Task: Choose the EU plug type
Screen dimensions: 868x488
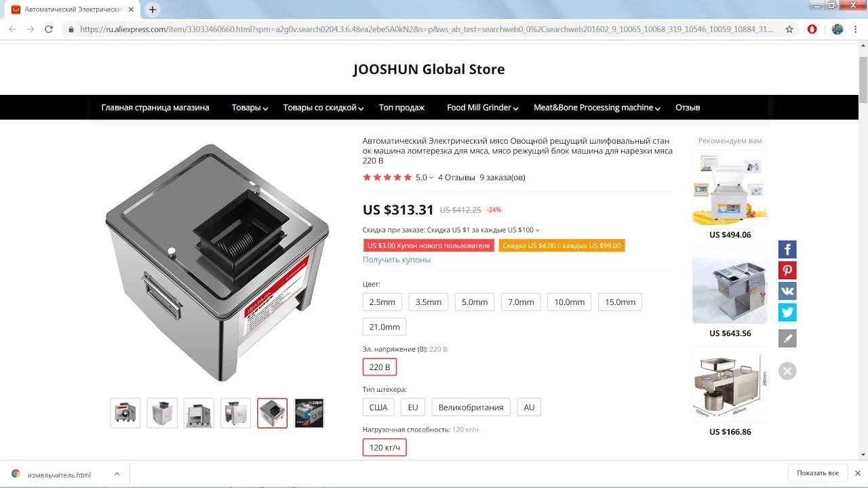Action: (x=413, y=407)
